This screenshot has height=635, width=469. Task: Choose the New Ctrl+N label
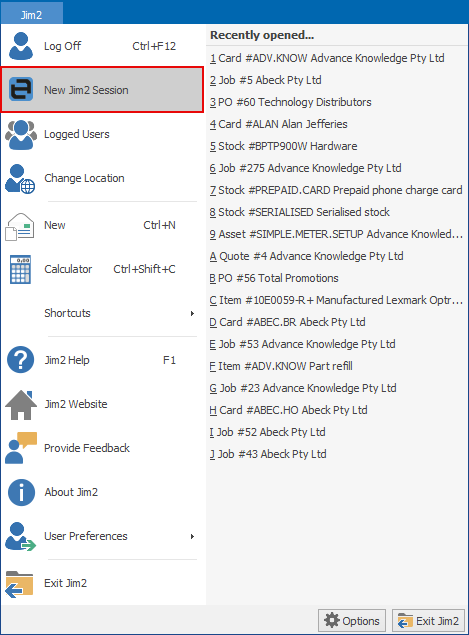coord(55,225)
